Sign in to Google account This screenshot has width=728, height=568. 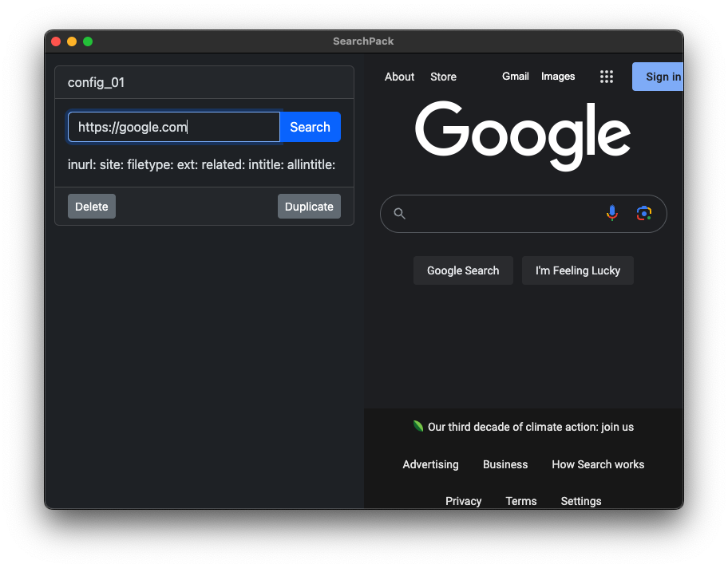click(x=659, y=77)
